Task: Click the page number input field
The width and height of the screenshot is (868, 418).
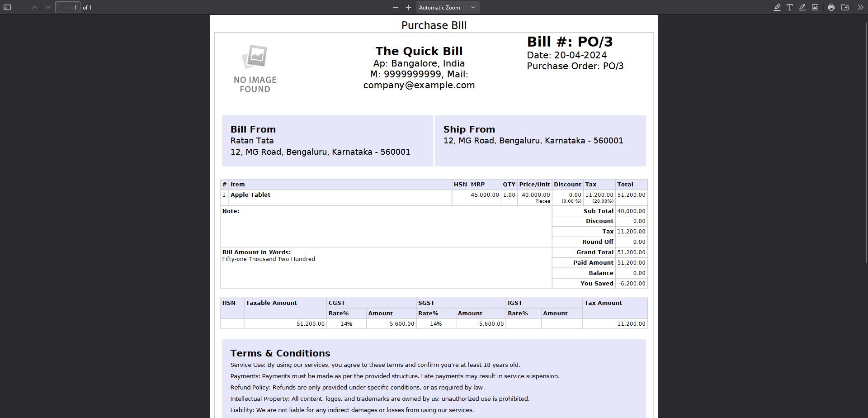Action: (68, 7)
